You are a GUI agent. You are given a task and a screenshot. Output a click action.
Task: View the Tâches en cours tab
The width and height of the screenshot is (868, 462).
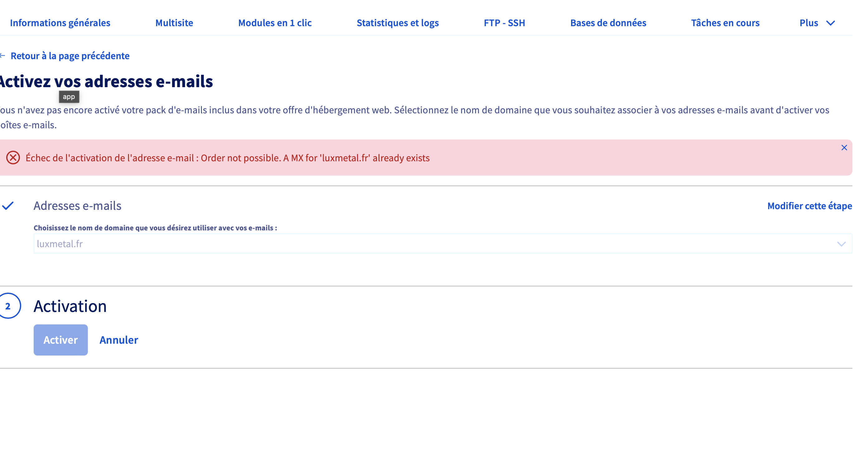click(x=725, y=23)
